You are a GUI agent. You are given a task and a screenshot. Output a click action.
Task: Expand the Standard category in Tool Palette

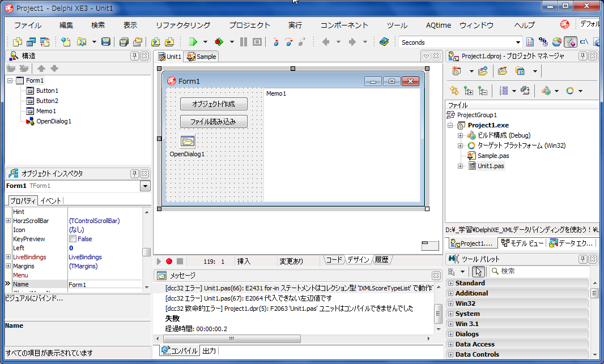[x=450, y=283]
